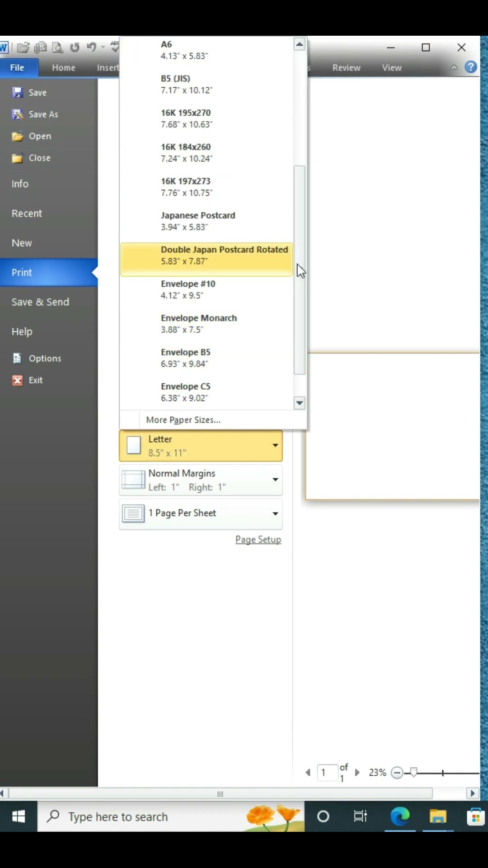488x868 pixels.
Task: Pick Envelope #10 paper size
Action: click(206, 290)
